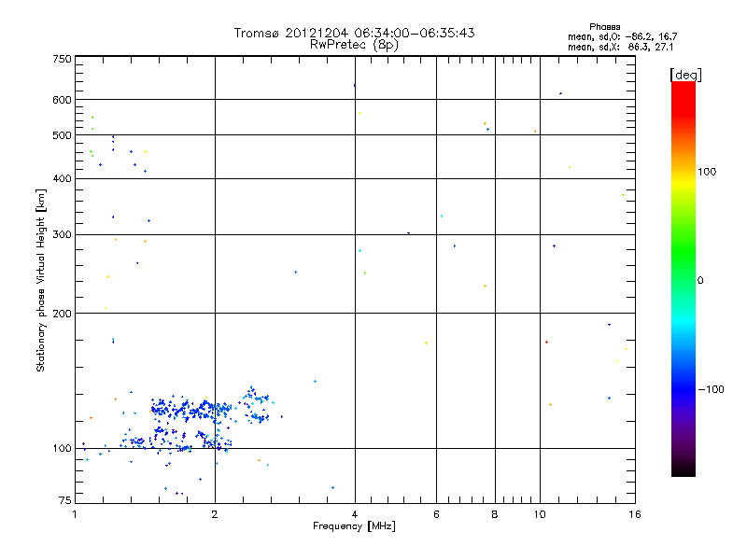Click the y-axis tick label '600'
Screen dimensions: 747x560
pyautogui.click(x=63, y=100)
